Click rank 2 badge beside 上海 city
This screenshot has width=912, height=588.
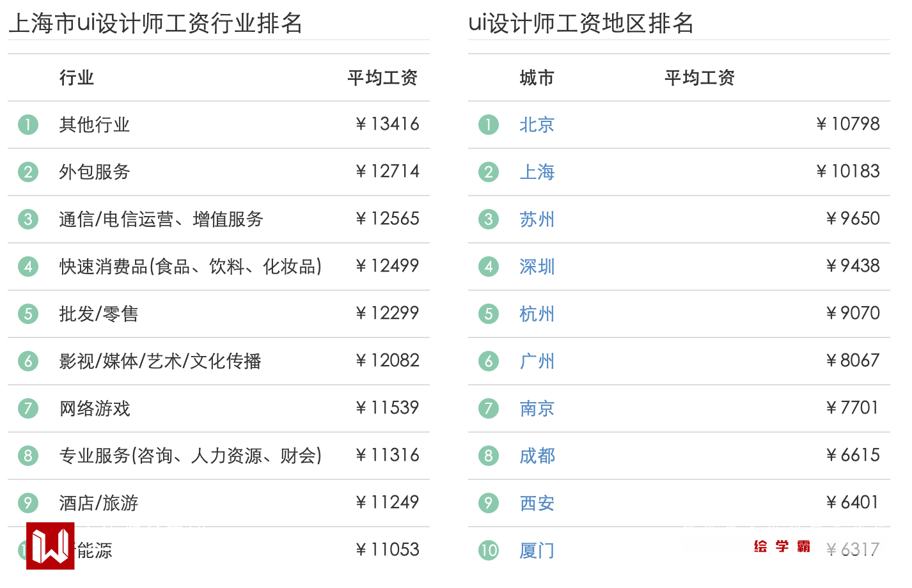click(x=489, y=172)
